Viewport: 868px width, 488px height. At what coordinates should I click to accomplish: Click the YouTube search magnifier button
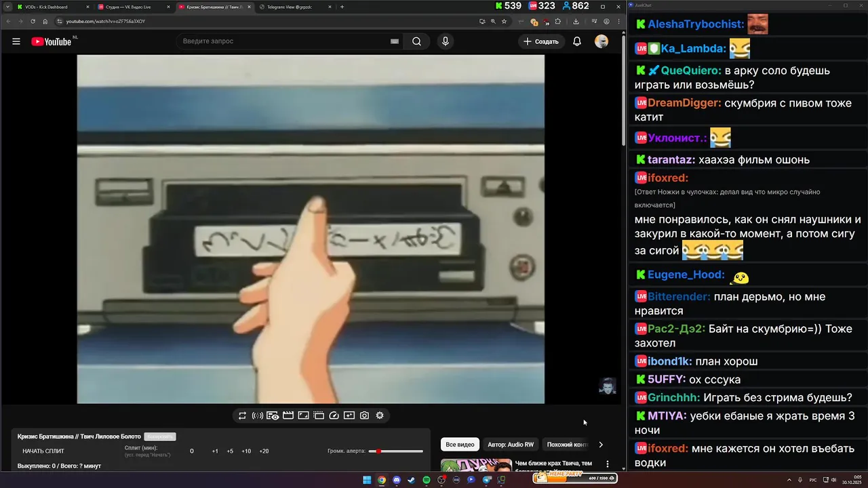click(416, 41)
